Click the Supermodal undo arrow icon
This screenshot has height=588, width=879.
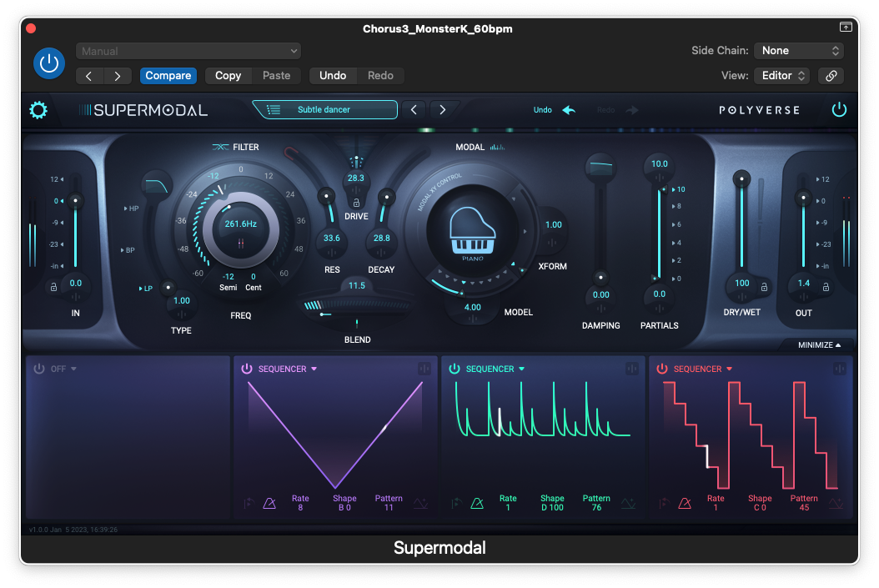(x=569, y=110)
